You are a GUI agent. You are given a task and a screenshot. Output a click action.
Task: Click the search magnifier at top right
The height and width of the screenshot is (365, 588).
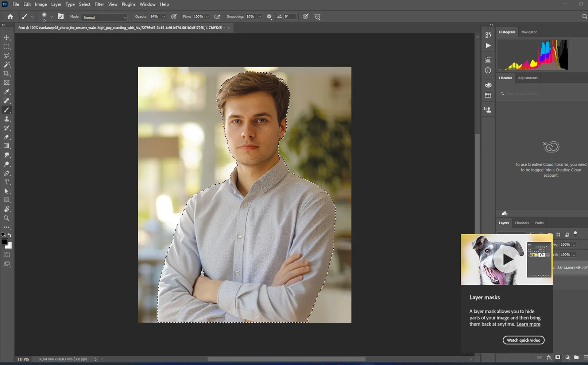[x=585, y=16]
